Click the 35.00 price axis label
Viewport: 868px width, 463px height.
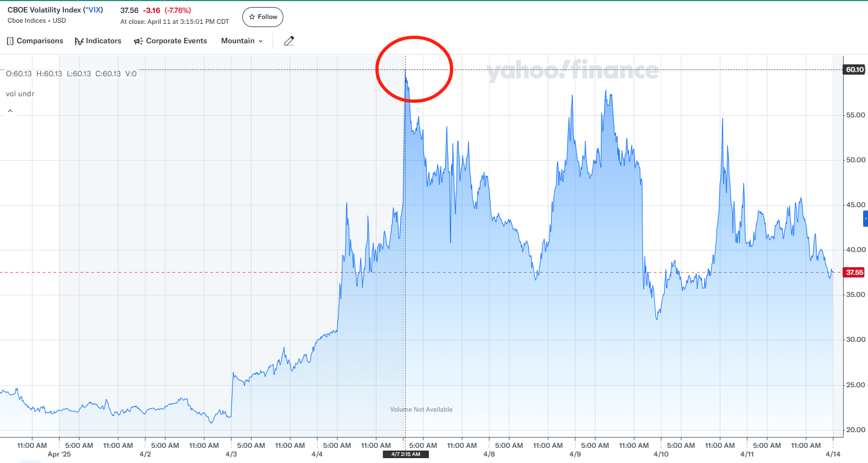856,295
